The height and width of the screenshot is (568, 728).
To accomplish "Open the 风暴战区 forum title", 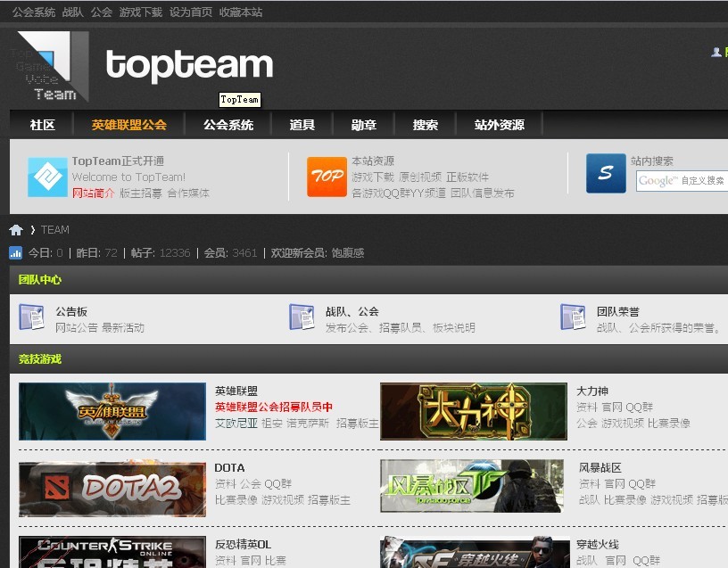I will coord(600,468).
